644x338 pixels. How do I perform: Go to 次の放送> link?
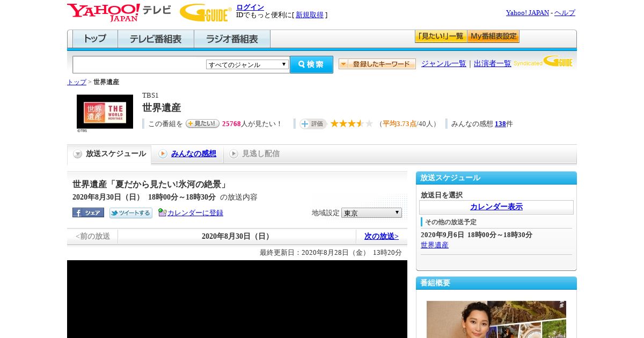(x=382, y=237)
